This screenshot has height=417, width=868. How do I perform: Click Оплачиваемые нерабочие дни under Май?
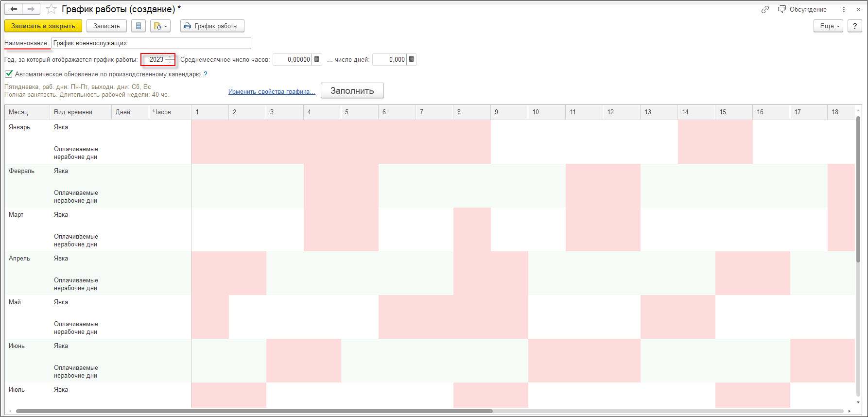(x=76, y=328)
